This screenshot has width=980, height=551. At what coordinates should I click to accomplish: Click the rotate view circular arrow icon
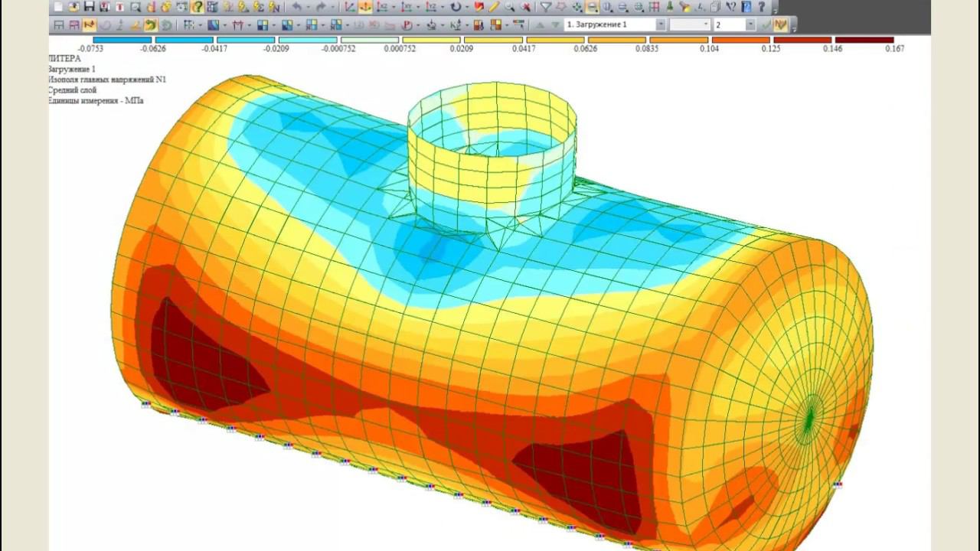(456, 7)
